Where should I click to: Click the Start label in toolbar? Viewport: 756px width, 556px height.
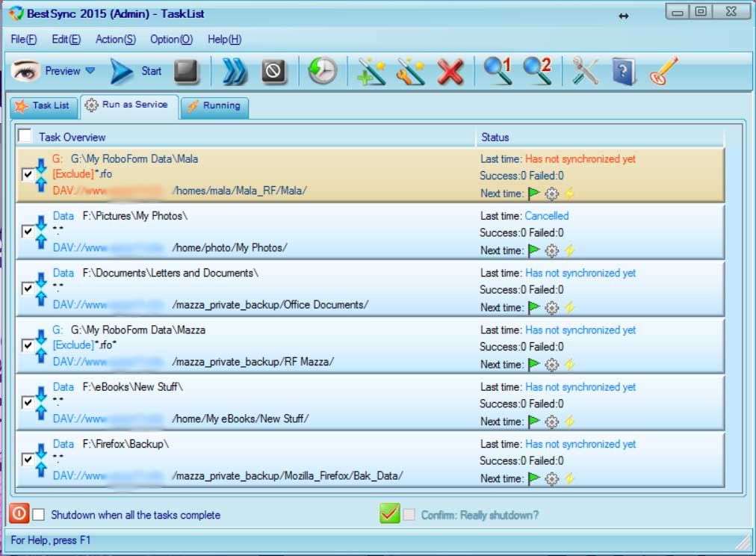[152, 72]
